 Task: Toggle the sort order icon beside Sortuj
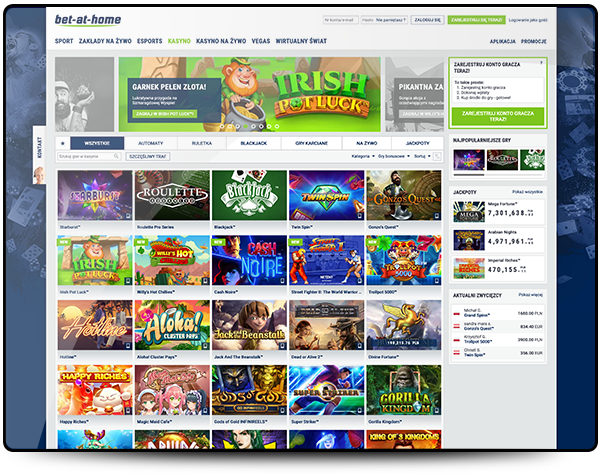pyautogui.click(x=437, y=156)
